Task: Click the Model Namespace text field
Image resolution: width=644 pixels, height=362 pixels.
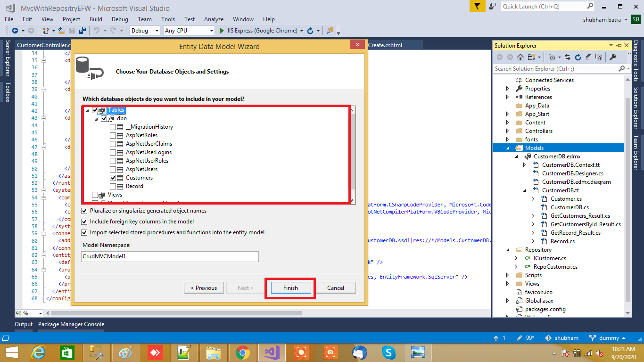Action: tap(170, 256)
